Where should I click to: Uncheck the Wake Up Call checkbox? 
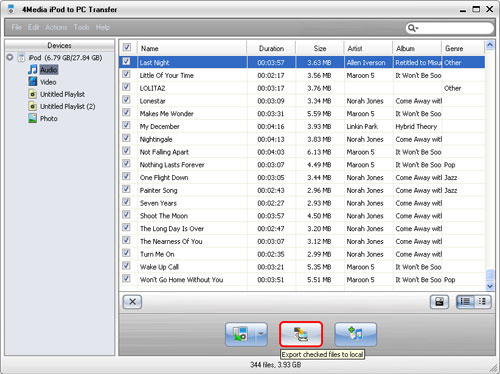click(126, 266)
